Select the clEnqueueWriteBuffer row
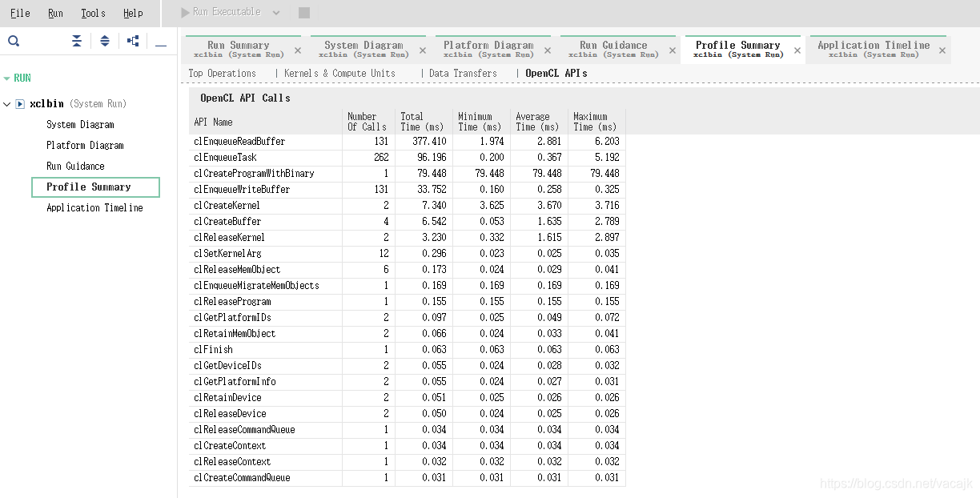Viewport: 980px width, 498px height. (x=407, y=190)
